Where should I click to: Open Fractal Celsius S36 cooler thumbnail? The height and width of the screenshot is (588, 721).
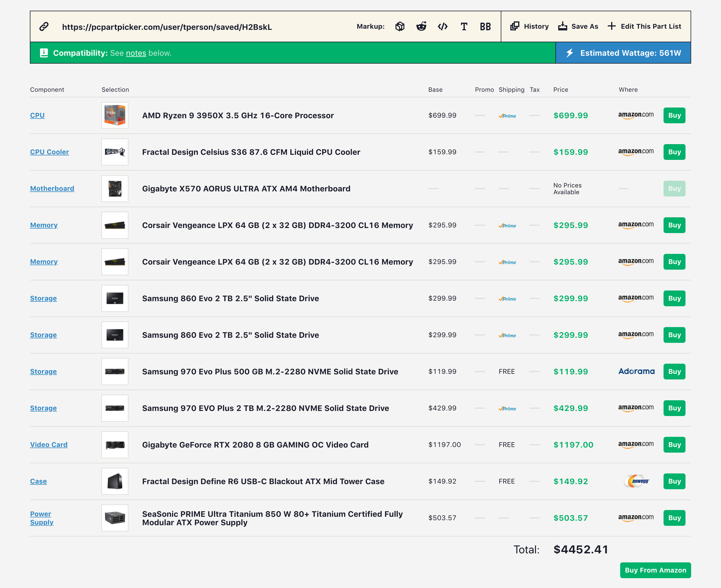pyautogui.click(x=115, y=152)
